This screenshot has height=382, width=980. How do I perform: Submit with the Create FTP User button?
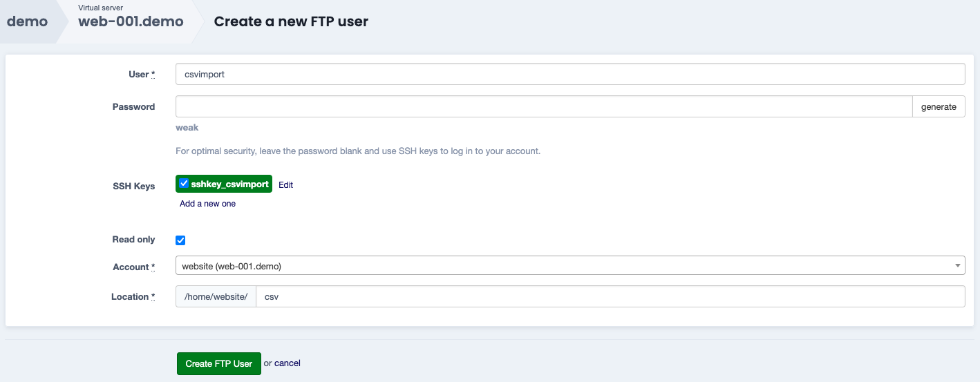(219, 364)
